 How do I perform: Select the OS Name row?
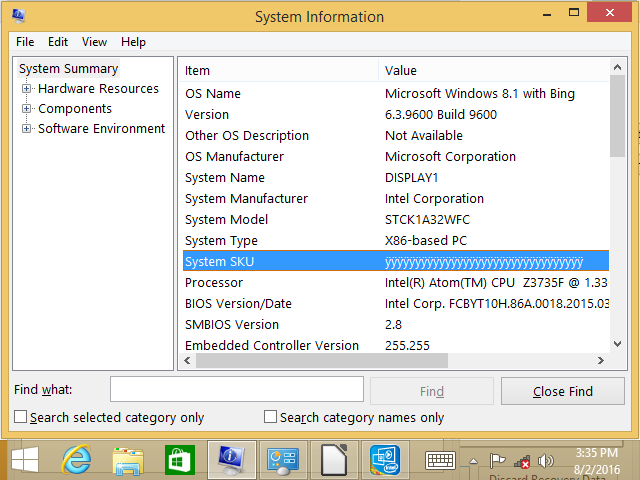[396, 93]
